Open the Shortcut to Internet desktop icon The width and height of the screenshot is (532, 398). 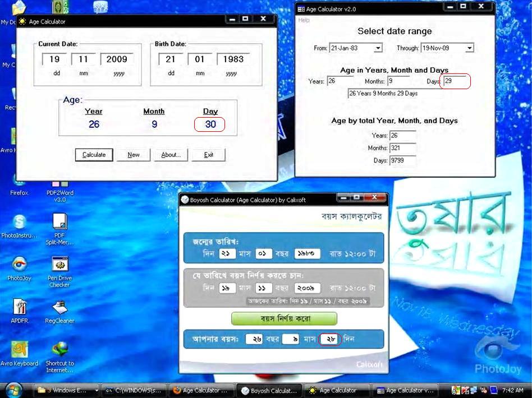[59, 357]
